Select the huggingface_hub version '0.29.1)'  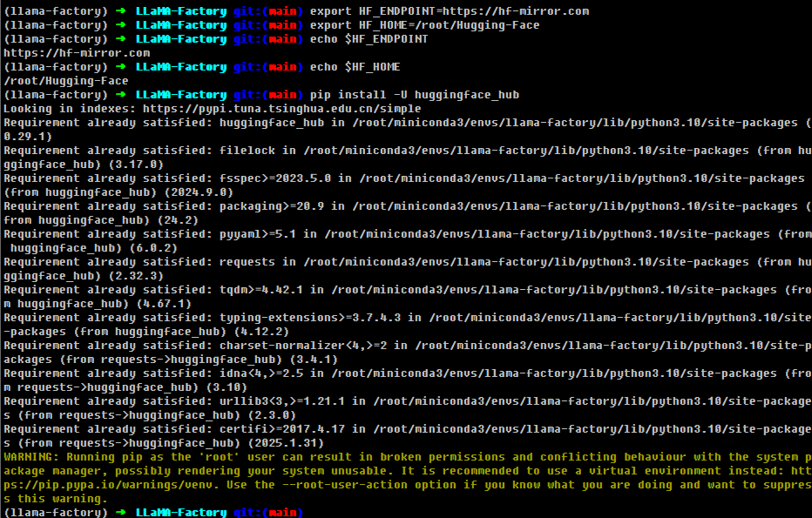pos(28,137)
